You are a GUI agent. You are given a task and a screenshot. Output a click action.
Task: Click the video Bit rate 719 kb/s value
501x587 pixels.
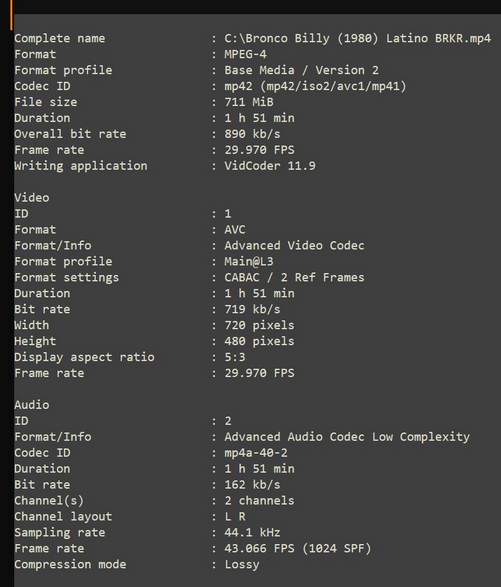point(252,309)
